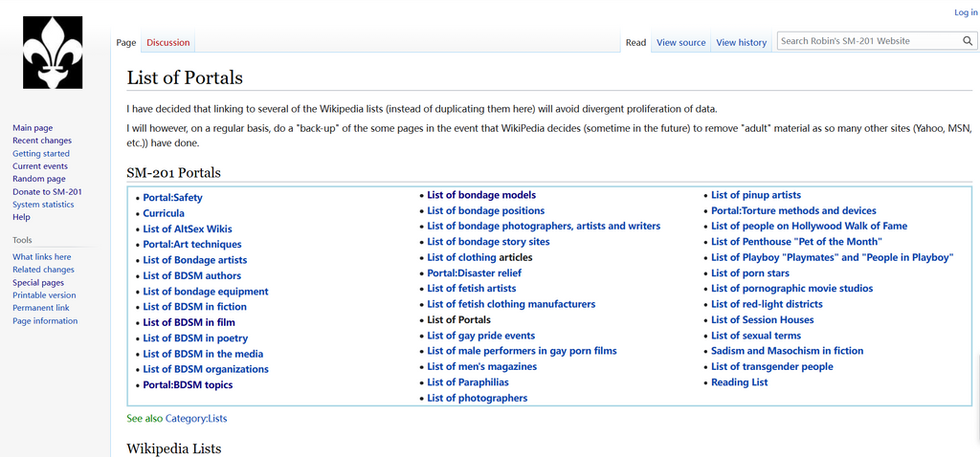
Task: Open the Curricula portal link
Action: (x=164, y=213)
